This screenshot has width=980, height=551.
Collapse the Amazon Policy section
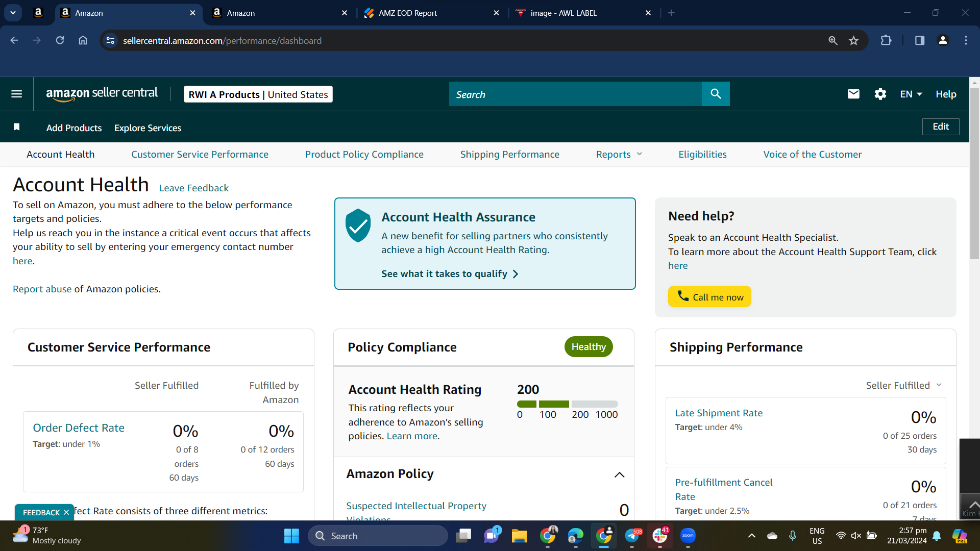click(x=619, y=474)
